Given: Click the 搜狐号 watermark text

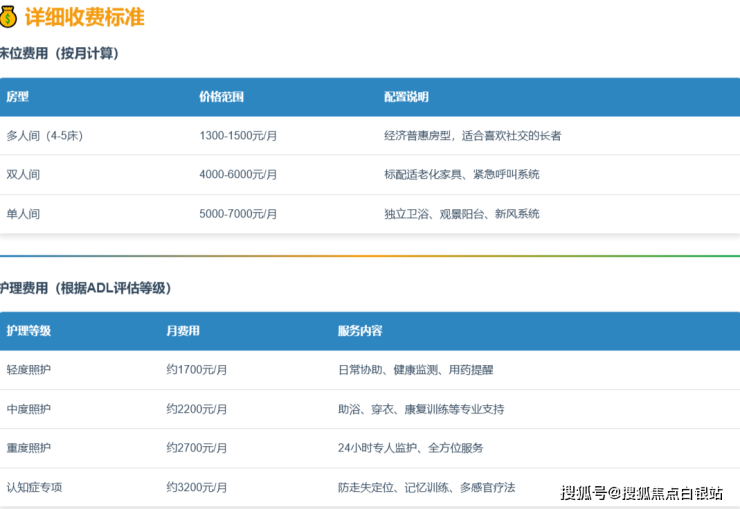Looking at the screenshot, I should pos(583,492).
